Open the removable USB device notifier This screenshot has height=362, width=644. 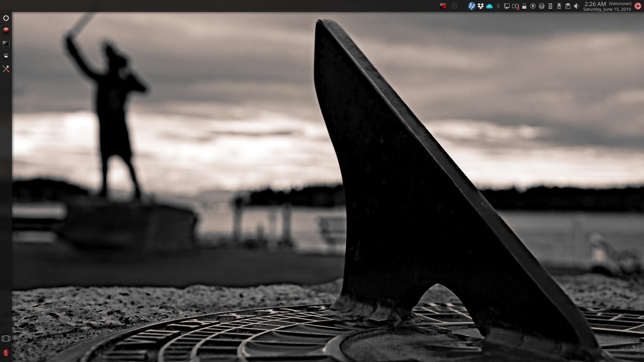pos(559,6)
